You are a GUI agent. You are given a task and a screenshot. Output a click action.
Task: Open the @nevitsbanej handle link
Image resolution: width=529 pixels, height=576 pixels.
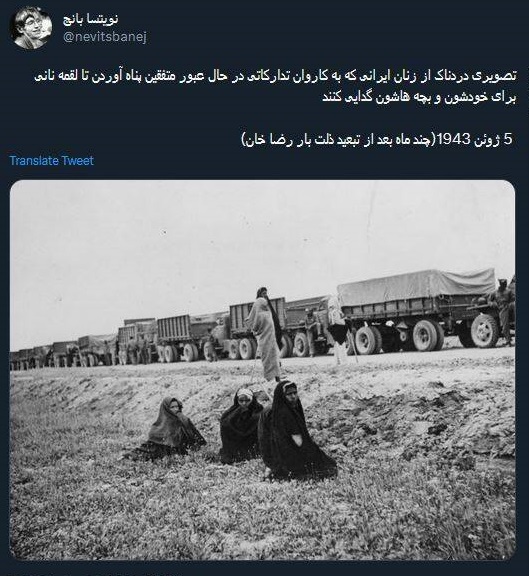tap(105, 37)
